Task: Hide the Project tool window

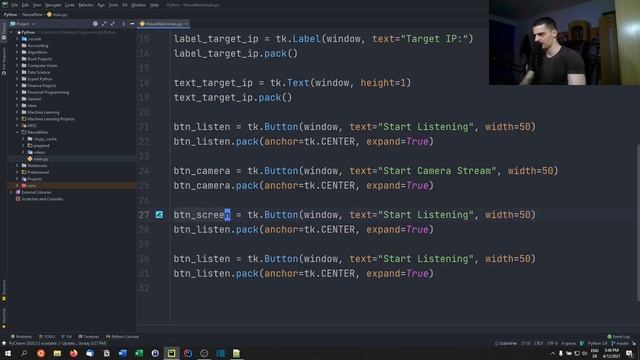Action: pyautogui.click(x=132, y=24)
